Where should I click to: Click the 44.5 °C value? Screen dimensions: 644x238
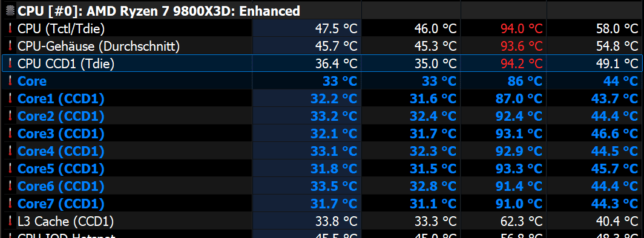[615, 152]
